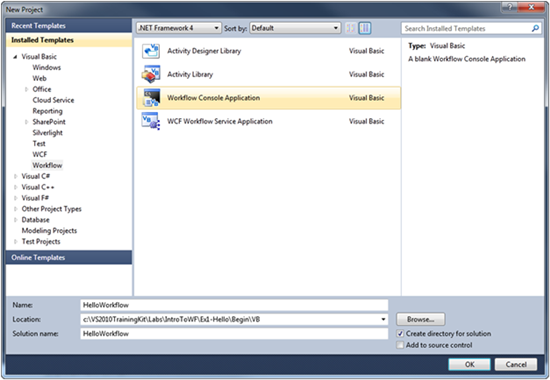Viewport: 550px width, 380px height.
Task: Switch to small icons view
Action: click(350, 28)
